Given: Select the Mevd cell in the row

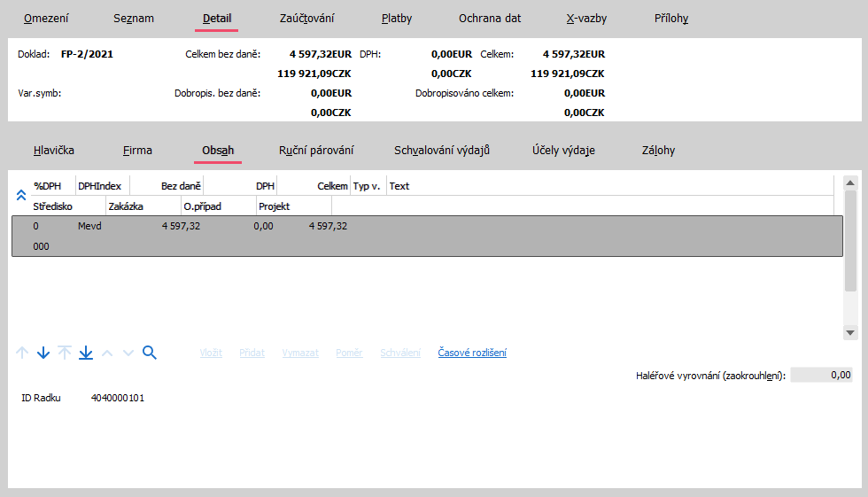Looking at the screenshot, I should (x=89, y=227).
